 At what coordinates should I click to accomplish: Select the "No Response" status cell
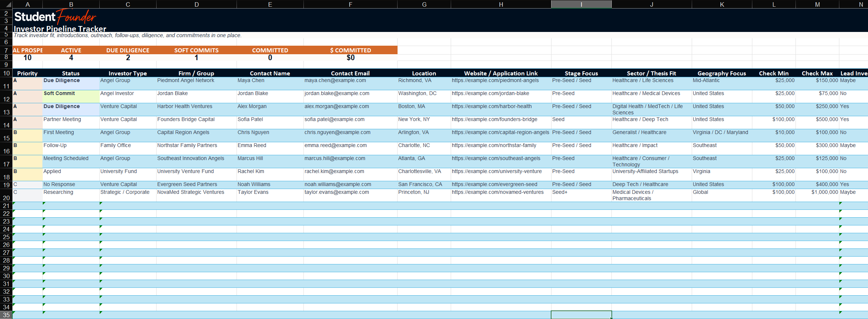click(x=71, y=185)
